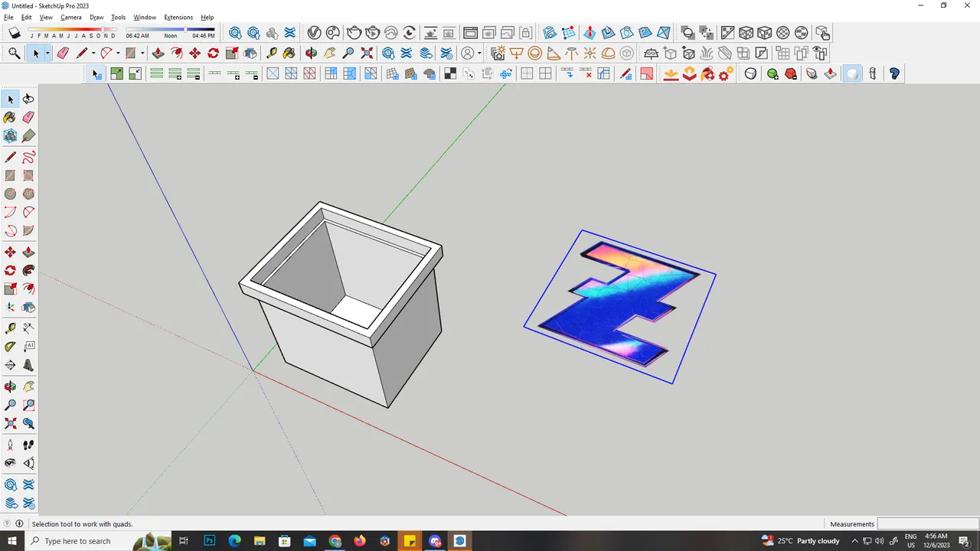The height and width of the screenshot is (551, 980).
Task: Open the V-Ray Asset Editor
Action: click(314, 33)
